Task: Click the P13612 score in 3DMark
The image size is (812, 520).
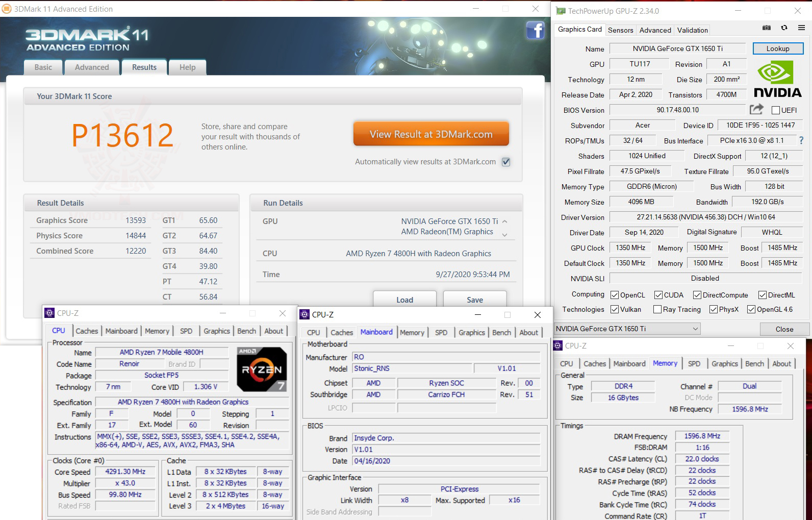Action: point(122,135)
